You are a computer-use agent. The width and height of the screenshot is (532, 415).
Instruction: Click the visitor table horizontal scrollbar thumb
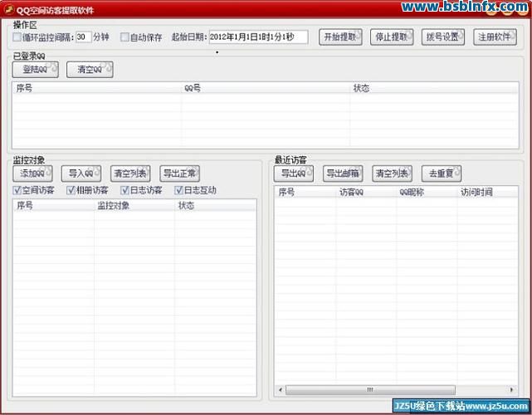point(370,390)
